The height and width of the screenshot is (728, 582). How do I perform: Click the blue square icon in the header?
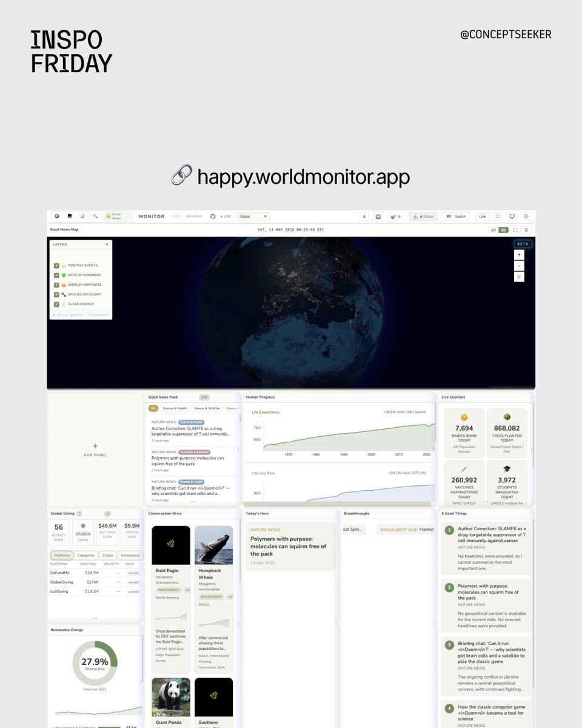(378, 216)
